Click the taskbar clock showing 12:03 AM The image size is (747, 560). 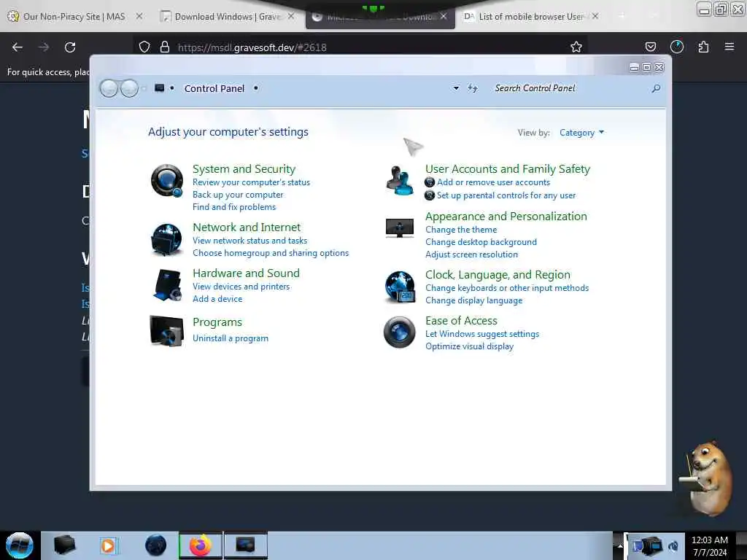coord(710,545)
